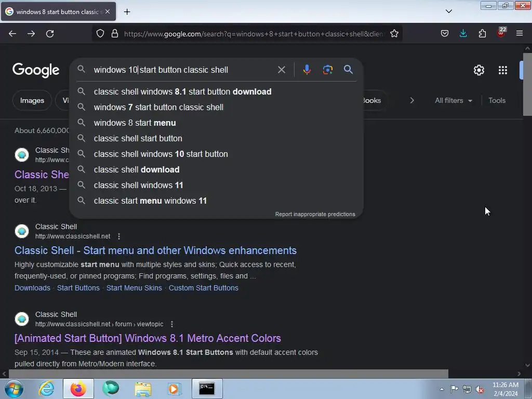Open the network tray icon
The image size is (532, 399).
(x=467, y=389)
